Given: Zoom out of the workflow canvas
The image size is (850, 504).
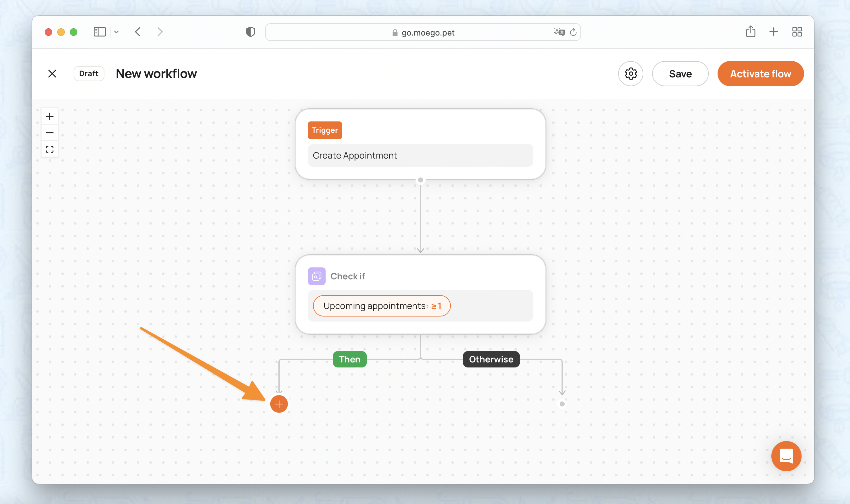Looking at the screenshot, I should (x=50, y=133).
